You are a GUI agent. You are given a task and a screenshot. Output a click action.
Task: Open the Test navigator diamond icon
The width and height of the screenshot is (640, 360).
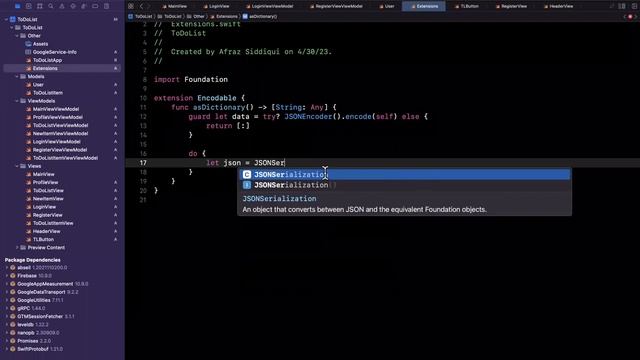pos(73,6)
